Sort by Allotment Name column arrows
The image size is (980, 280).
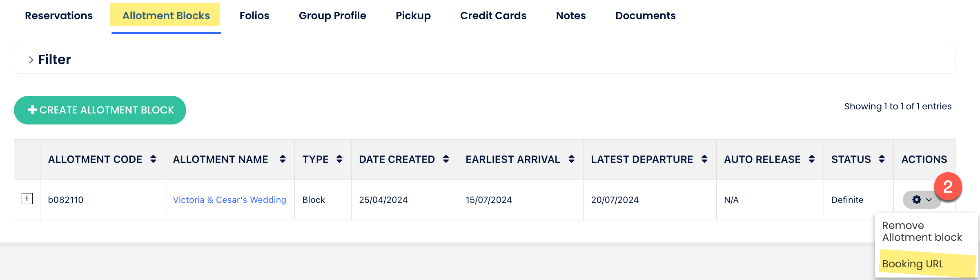[x=283, y=159]
